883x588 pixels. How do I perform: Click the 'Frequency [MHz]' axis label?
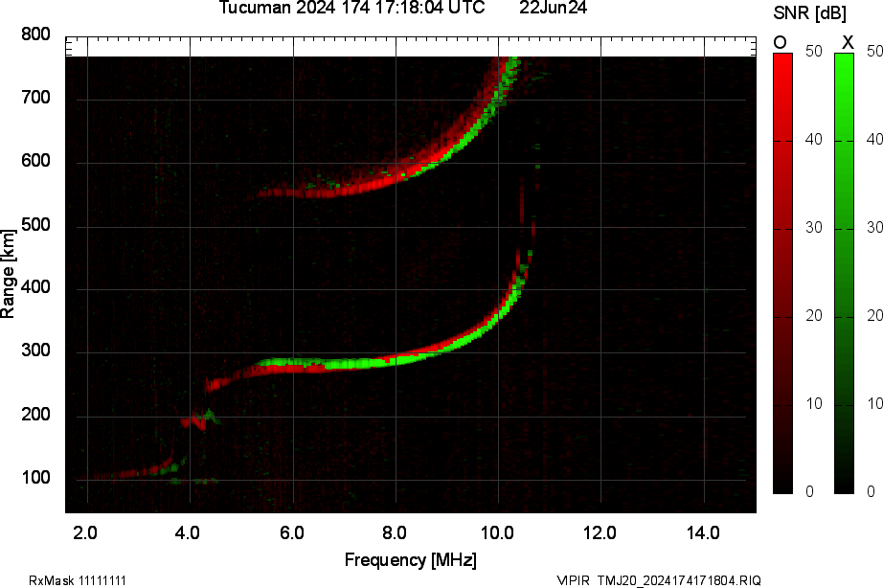411,560
